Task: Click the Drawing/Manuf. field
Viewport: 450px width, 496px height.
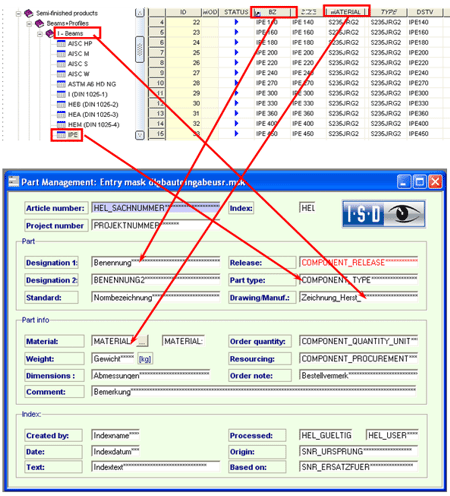Action: 359,297
